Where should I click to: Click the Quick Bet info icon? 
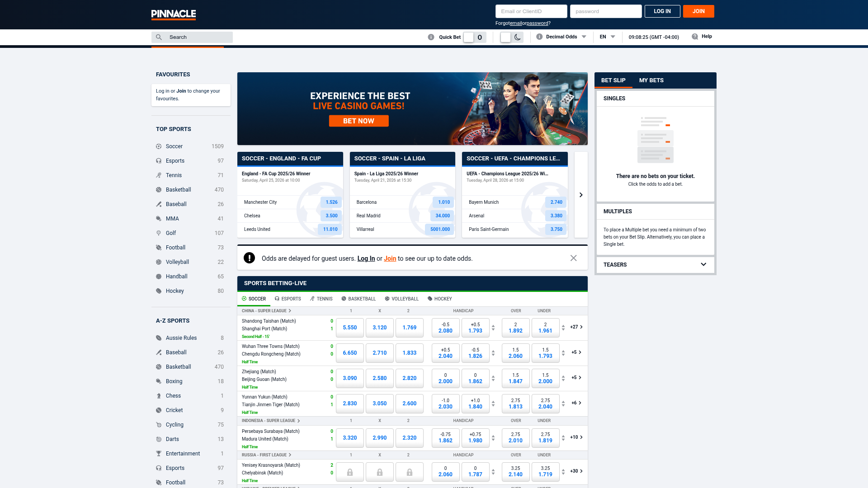pos(431,37)
